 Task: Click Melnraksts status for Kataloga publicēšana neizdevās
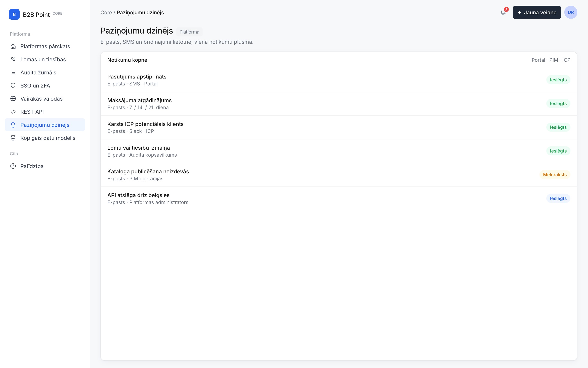click(x=555, y=175)
